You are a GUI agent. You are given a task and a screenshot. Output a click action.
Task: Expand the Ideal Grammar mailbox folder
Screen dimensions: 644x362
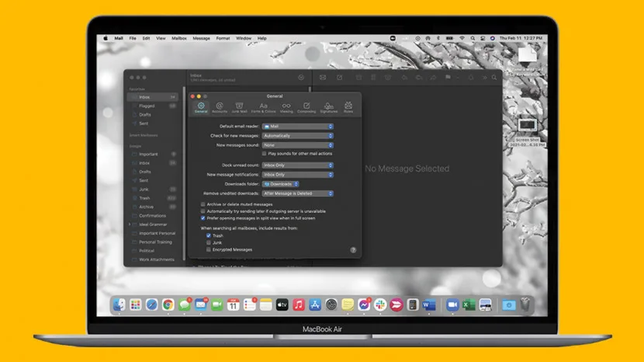130,225
